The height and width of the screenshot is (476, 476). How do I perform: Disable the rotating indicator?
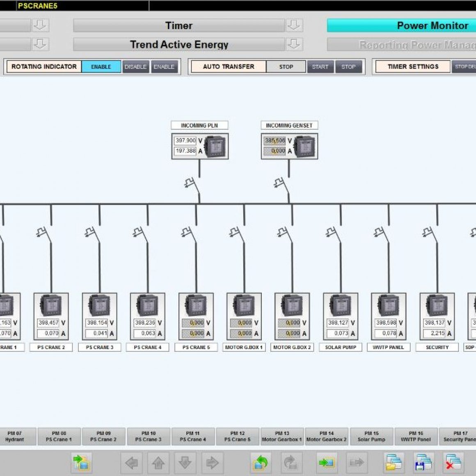click(x=135, y=66)
